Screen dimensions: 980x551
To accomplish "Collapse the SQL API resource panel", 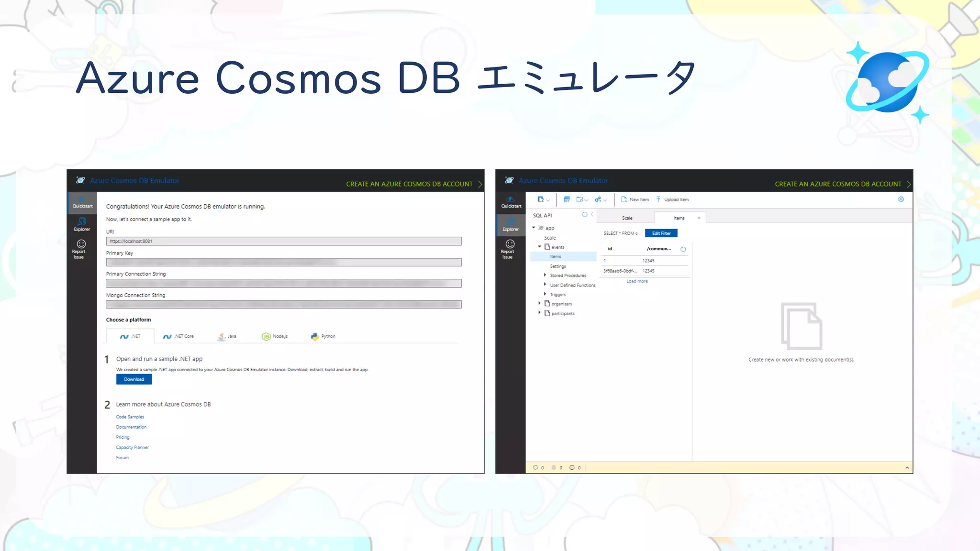I will pos(592,215).
